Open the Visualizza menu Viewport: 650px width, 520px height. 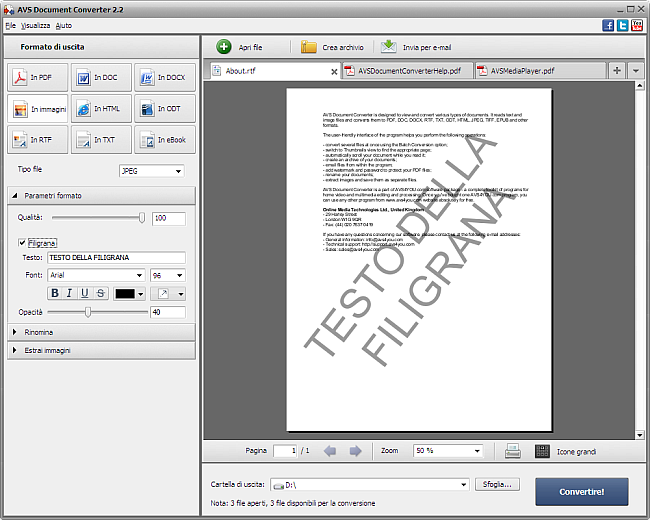click(36, 25)
